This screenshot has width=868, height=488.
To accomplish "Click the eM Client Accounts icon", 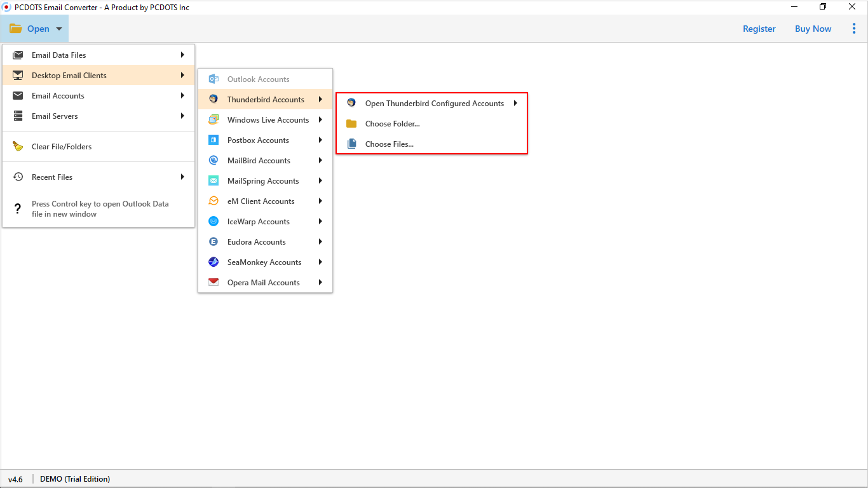I will pos(214,201).
